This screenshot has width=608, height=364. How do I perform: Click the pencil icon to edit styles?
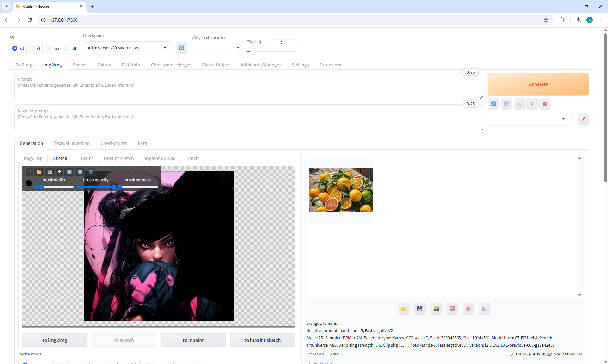[583, 119]
